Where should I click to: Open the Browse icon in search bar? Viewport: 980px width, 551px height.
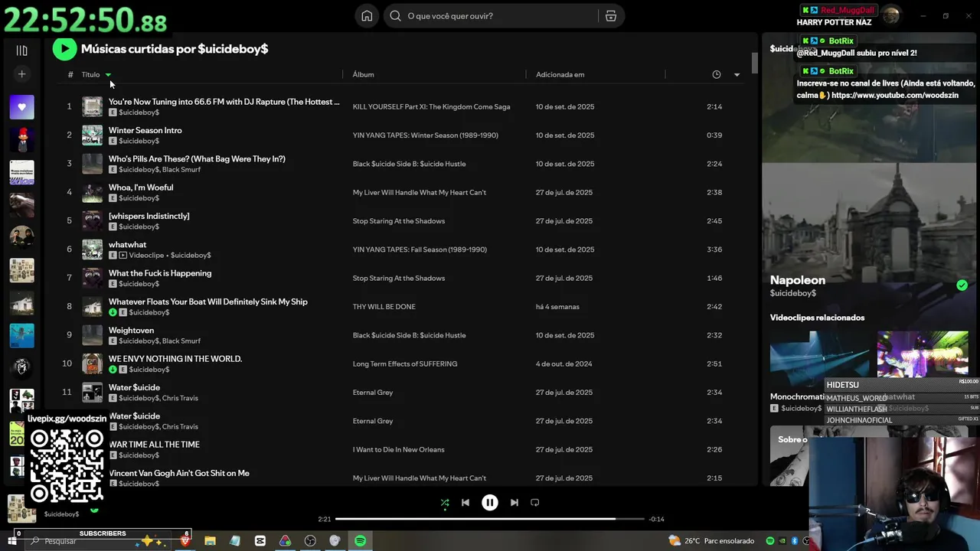pos(610,16)
